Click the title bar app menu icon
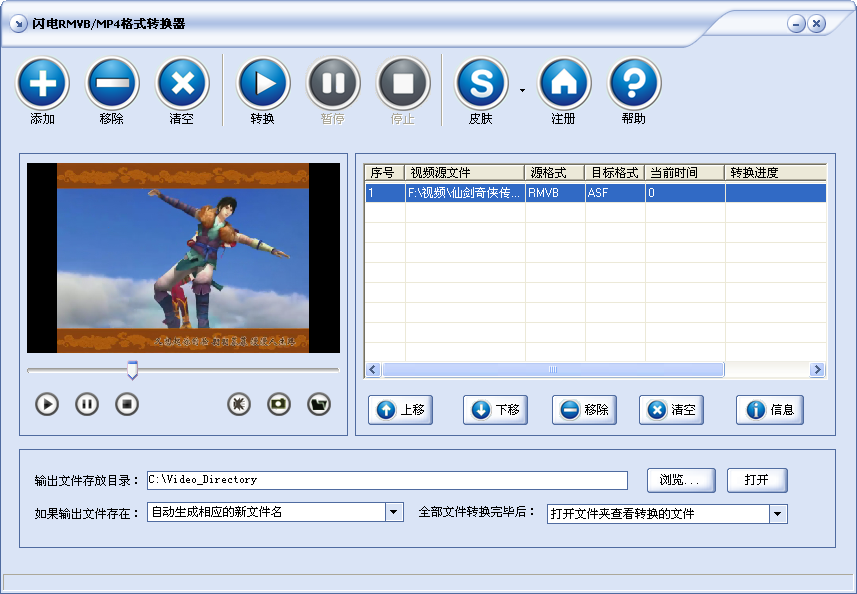This screenshot has height=594, width=857. [x=19, y=24]
